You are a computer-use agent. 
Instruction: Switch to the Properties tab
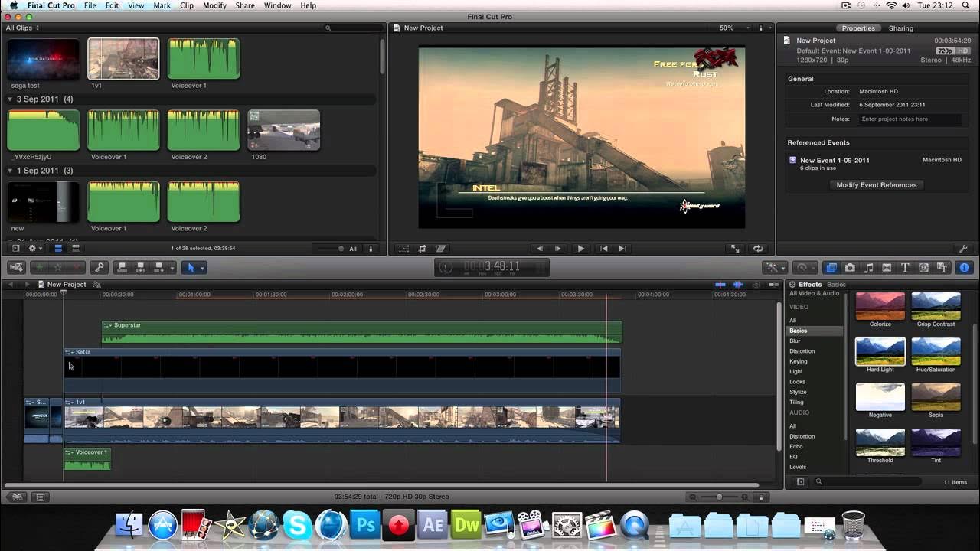(858, 28)
